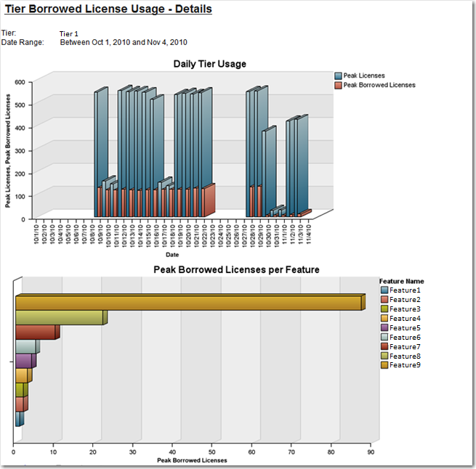Click the Peak Borrowed Licenses per Feature title
Image resolution: width=476 pixels, height=469 pixels.
tap(236, 269)
